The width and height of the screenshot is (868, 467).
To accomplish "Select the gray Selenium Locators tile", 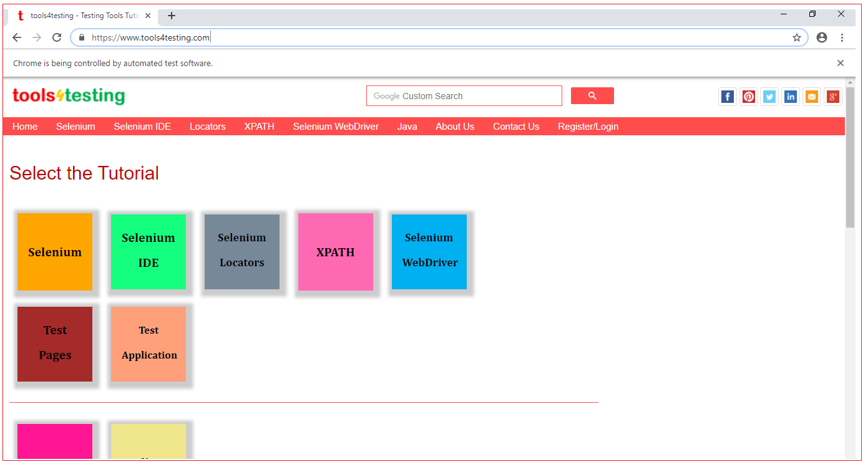I will click(242, 252).
